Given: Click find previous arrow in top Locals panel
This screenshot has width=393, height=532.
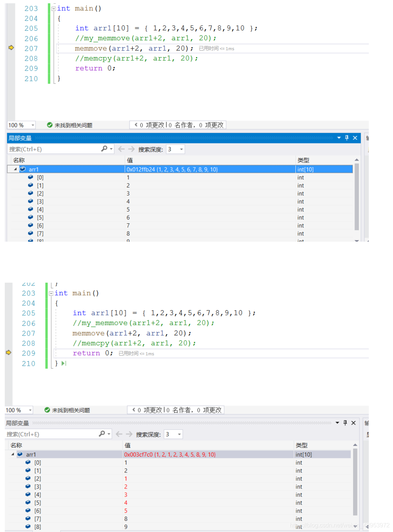Looking at the screenshot, I should click(121, 149).
